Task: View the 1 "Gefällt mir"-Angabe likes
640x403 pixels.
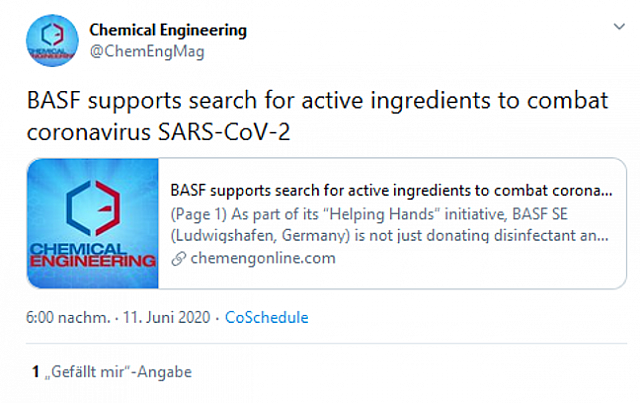Action: tap(112, 372)
